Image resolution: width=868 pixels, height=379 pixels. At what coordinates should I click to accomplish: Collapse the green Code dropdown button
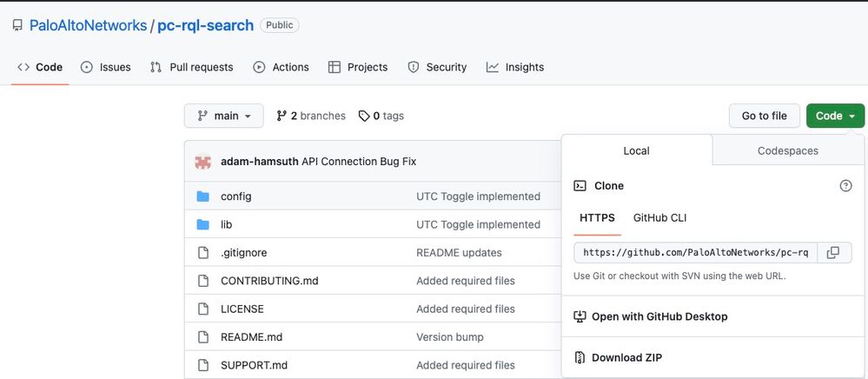[x=835, y=116]
